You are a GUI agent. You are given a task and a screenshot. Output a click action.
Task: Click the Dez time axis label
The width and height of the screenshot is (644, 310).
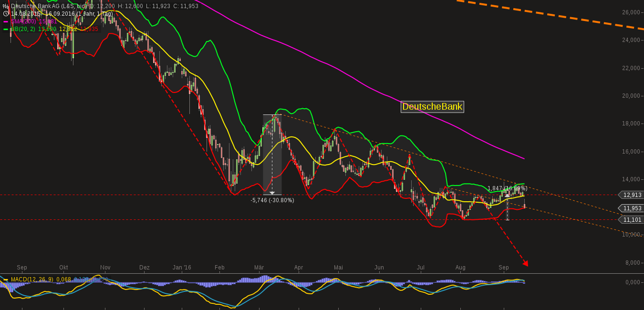tap(145, 268)
